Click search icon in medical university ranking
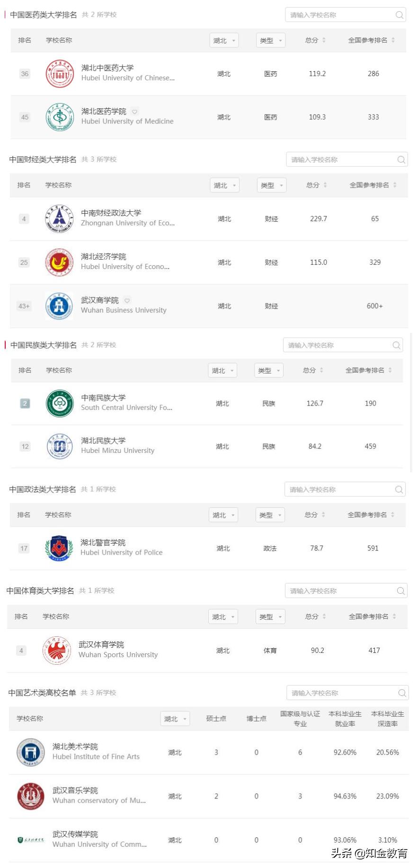 click(399, 15)
